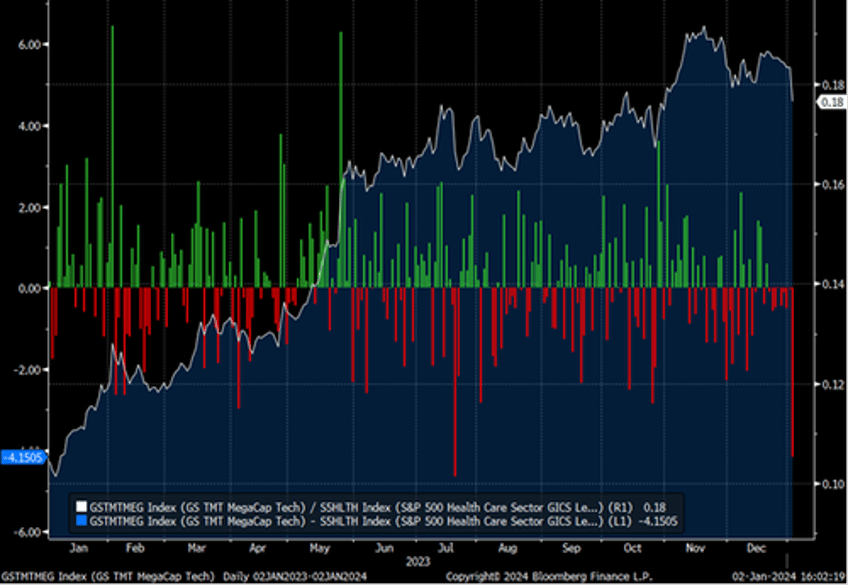Viewport: 848px width, 585px height.
Task: Click the Mar month label on time axis
Action: (x=197, y=548)
